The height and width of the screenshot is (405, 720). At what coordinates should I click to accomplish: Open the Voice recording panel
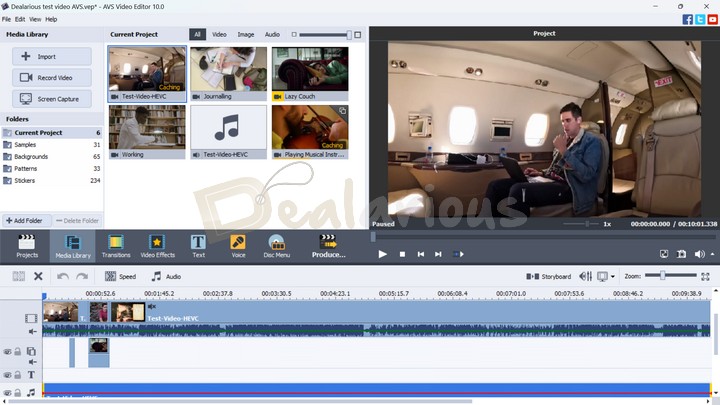coord(238,246)
